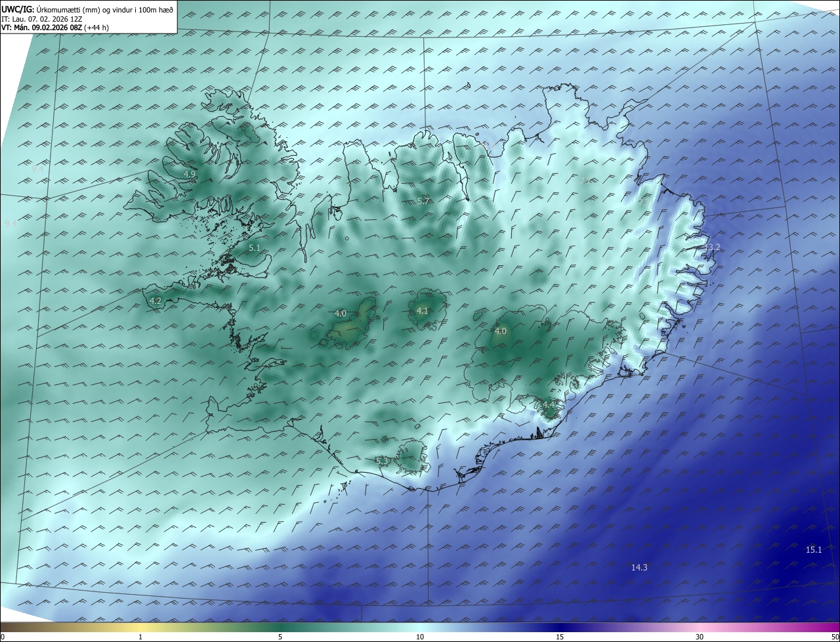Click the 'VT: Mán. 09.02.2026 08Z (+44 h)' line

(55, 28)
